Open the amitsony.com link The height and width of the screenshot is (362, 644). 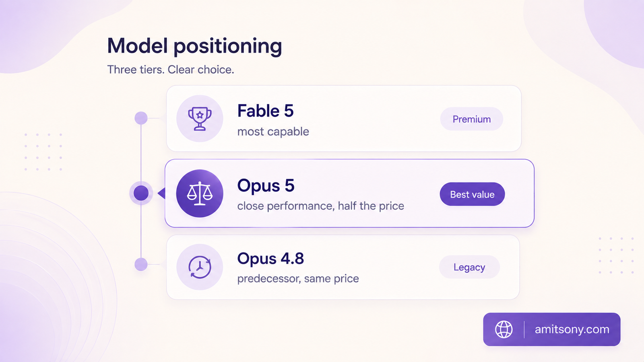pyautogui.click(x=572, y=329)
